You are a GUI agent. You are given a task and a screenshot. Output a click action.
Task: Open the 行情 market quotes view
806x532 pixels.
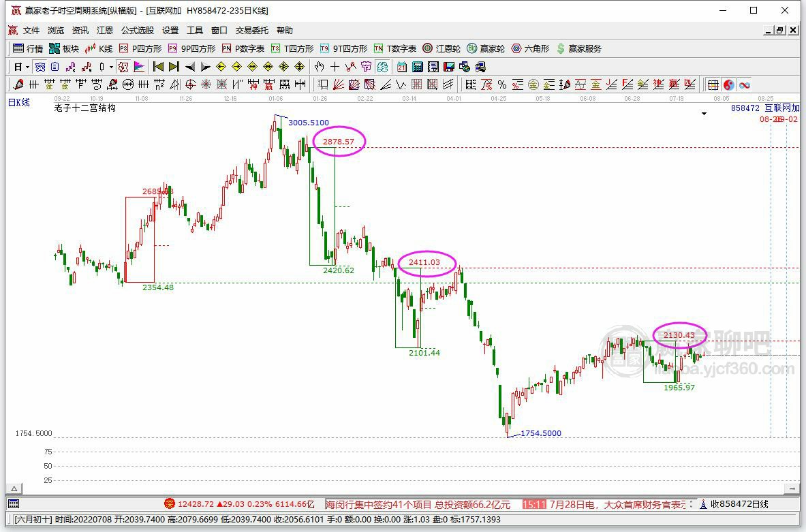coord(28,48)
